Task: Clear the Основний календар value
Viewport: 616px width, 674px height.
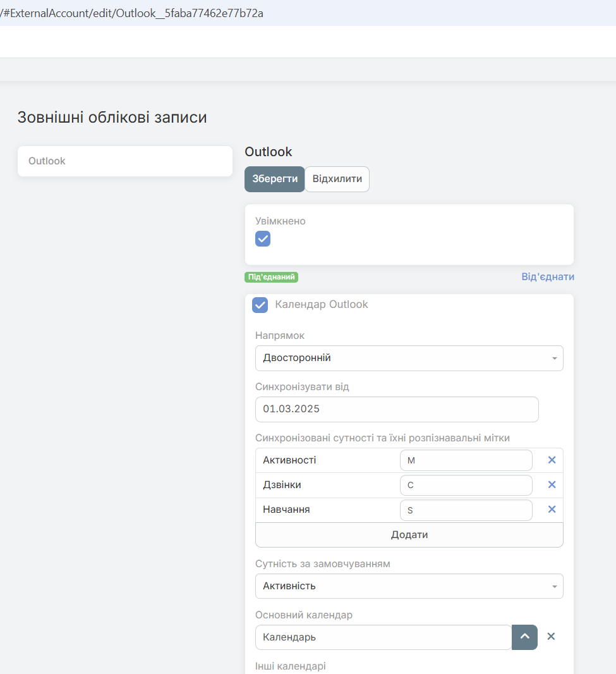Action: tap(551, 637)
